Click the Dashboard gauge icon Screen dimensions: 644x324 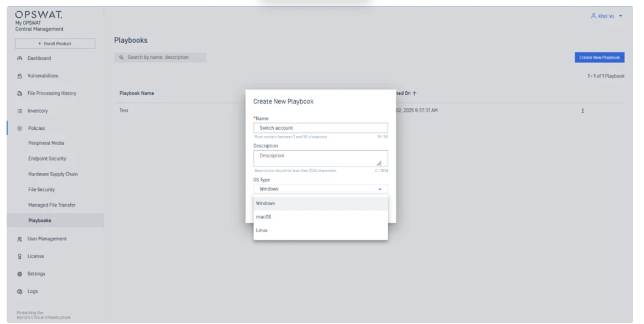coord(20,58)
